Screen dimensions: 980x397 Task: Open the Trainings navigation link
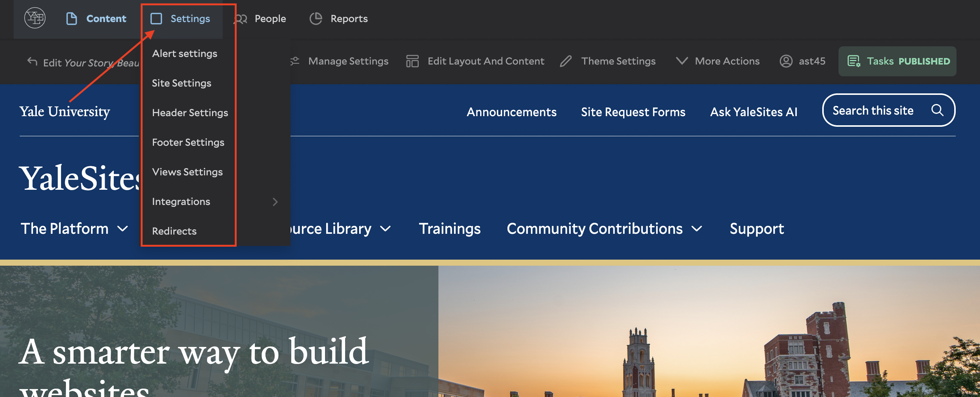coord(450,229)
